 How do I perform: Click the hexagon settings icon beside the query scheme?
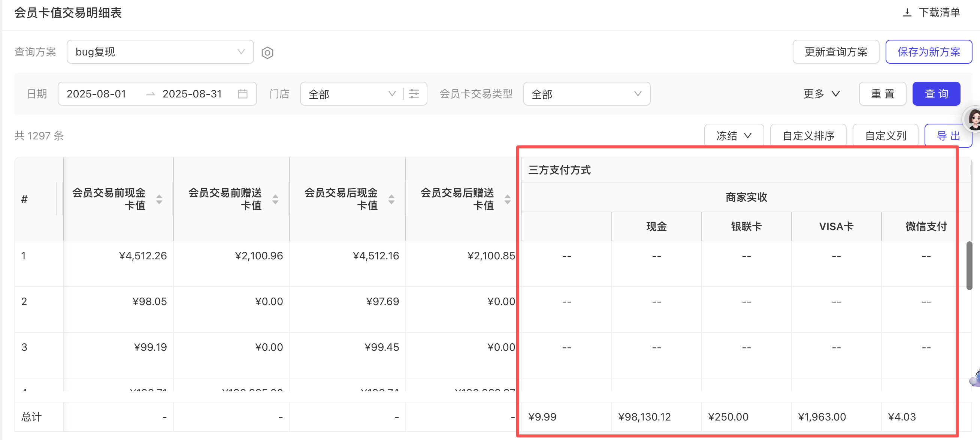(267, 52)
